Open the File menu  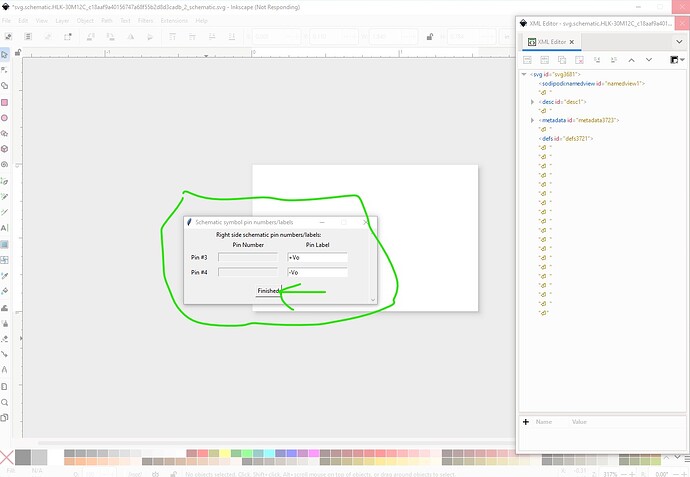point(6,21)
